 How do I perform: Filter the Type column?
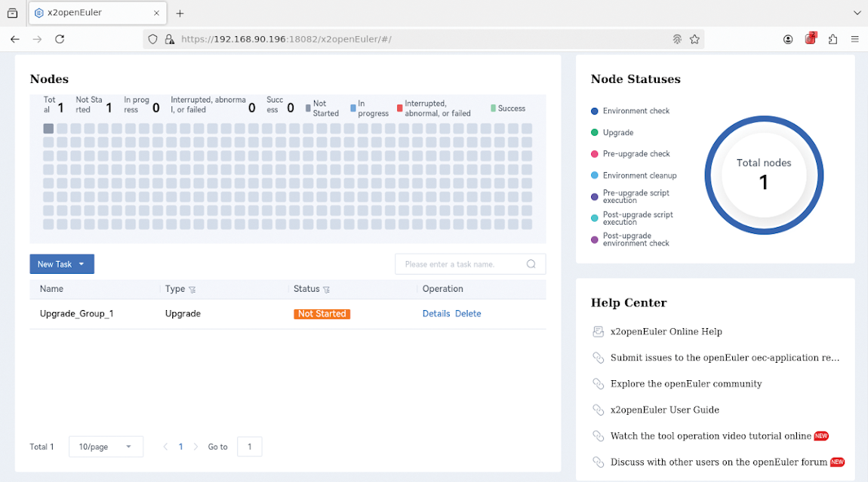(192, 290)
